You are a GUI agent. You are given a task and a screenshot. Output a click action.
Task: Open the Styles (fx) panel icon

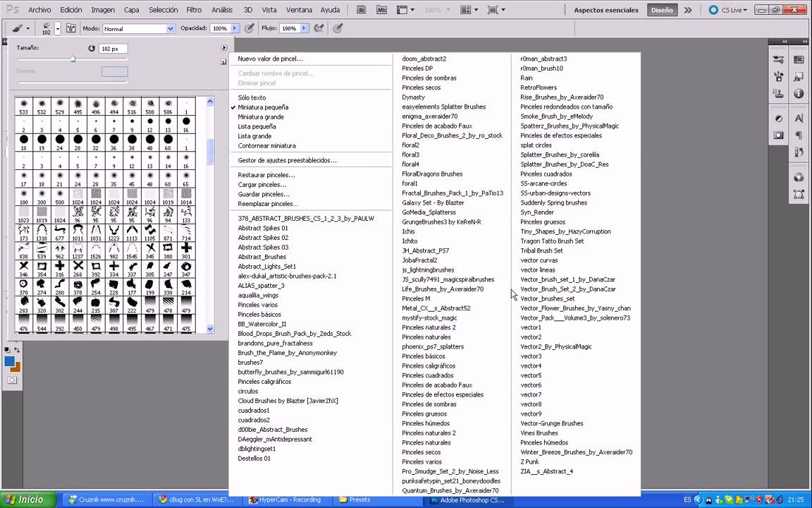pyautogui.click(x=799, y=77)
